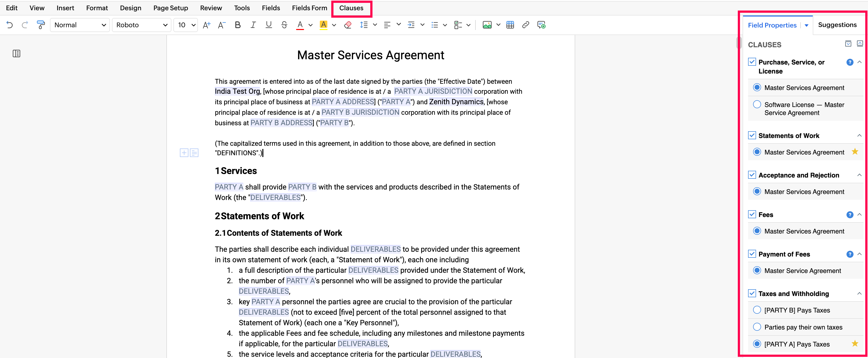Toggle Bold formatting
This screenshot has height=358, width=868.
(238, 25)
